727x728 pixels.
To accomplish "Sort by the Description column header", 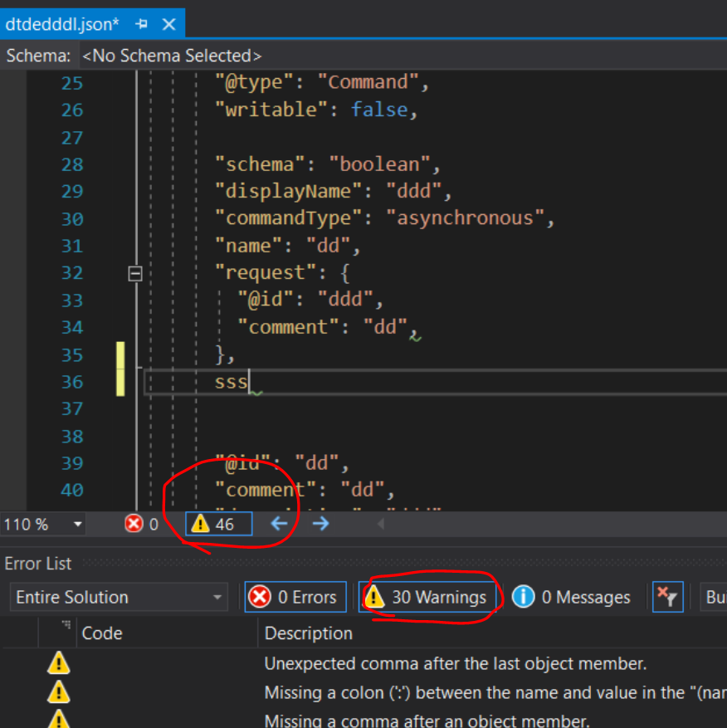I will 492,633.
